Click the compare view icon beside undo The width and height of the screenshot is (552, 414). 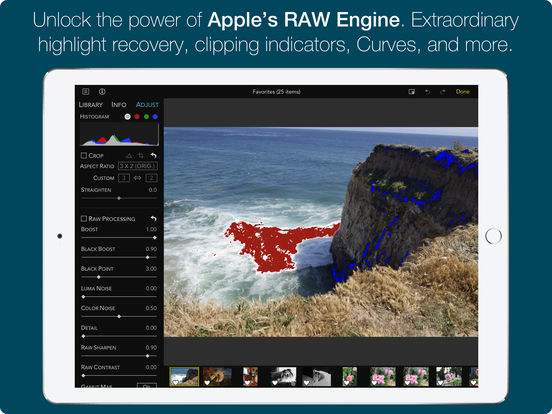411,92
